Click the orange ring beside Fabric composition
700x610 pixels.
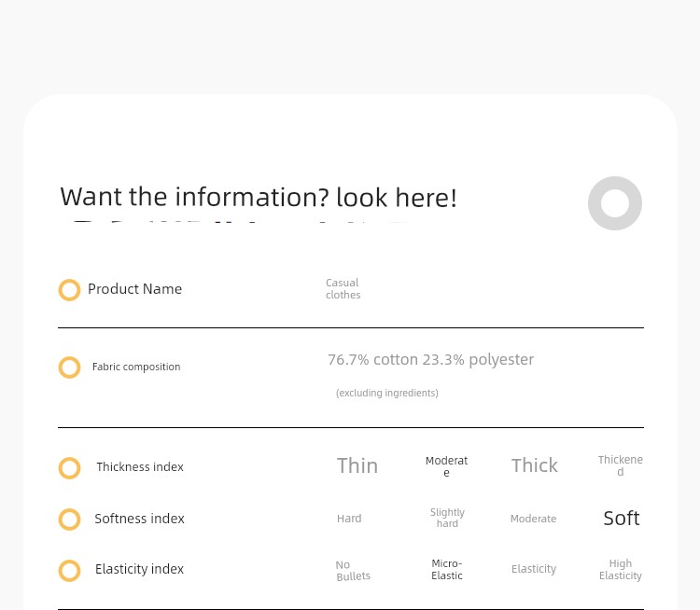69,367
